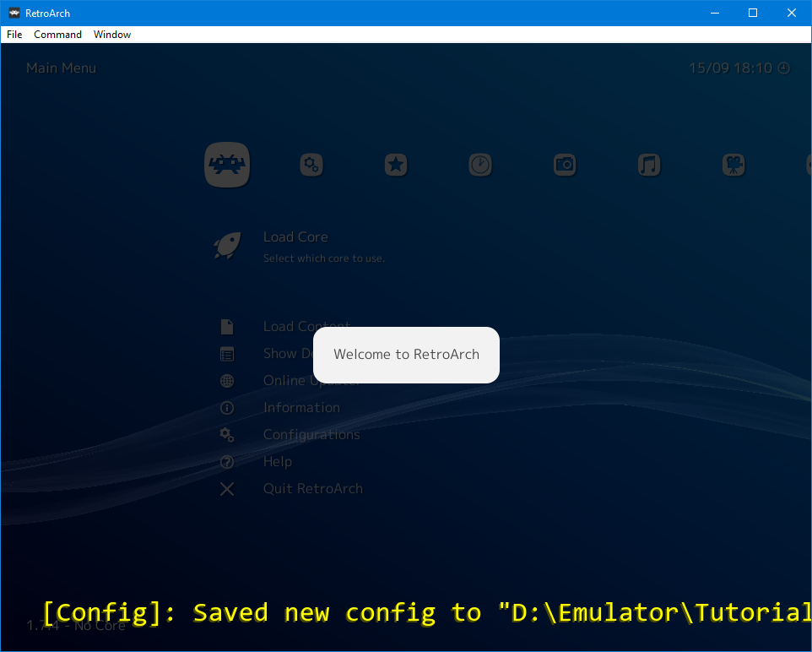Open the Video camcorder tab icon
The image size is (812, 652).
click(x=734, y=166)
